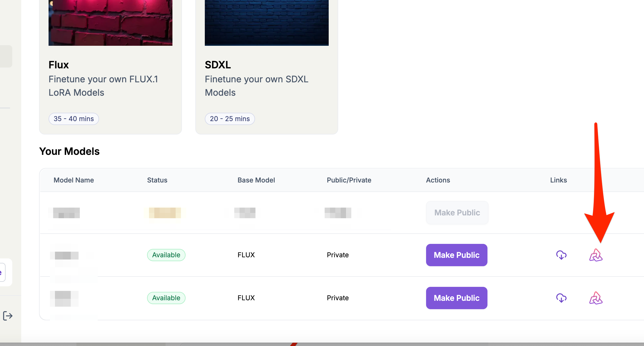Click the Status column header
The image size is (644, 346).
point(157,180)
